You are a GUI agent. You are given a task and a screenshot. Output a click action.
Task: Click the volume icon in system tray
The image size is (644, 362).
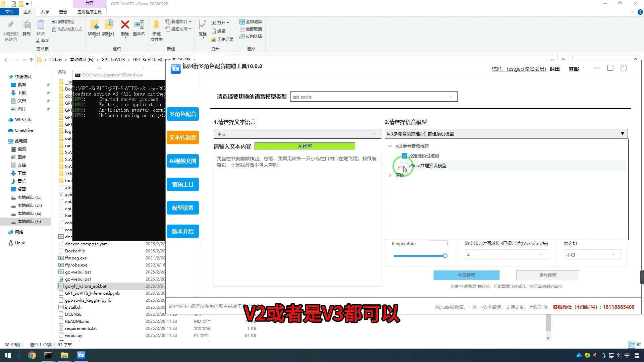tap(619, 355)
